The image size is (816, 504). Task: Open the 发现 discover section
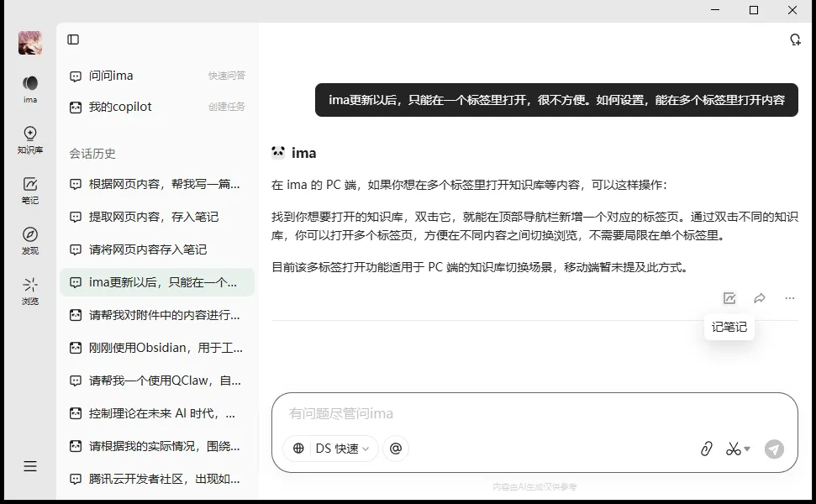[x=30, y=241]
